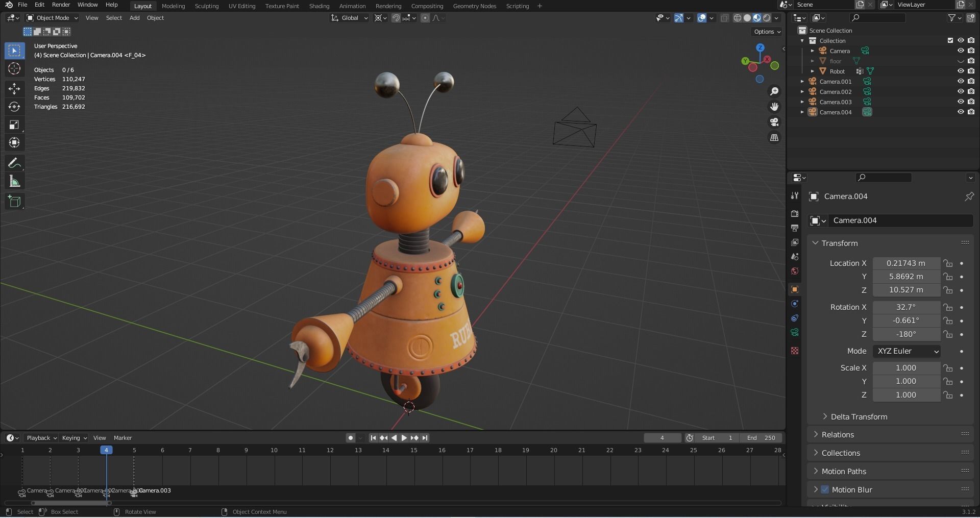Screen dimensions: 980x518
Task: Click the Options button in viewport
Action: 767,32
